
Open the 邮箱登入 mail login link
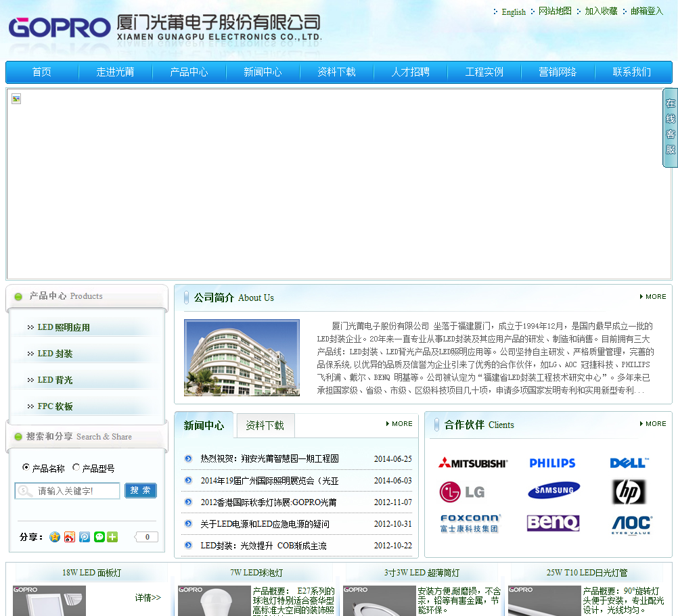click(647, 11)
